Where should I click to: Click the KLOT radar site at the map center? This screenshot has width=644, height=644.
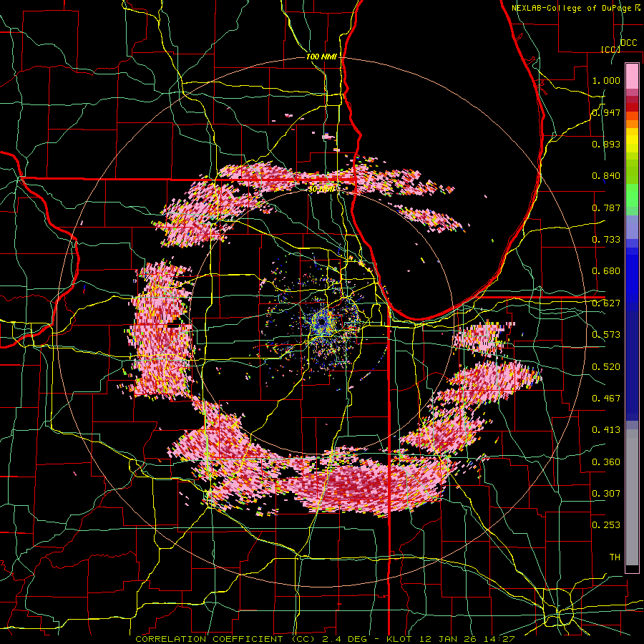click(321, 323)
